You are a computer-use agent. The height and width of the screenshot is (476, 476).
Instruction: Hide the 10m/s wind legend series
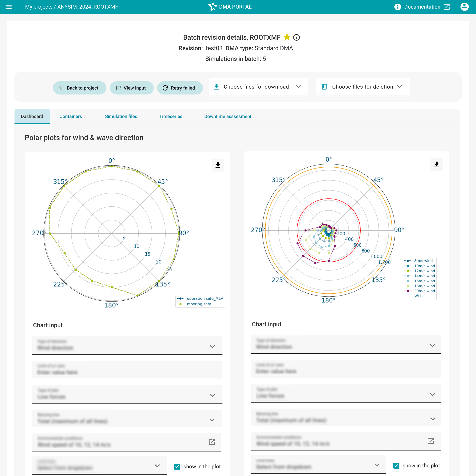click(x=420, y=266)
